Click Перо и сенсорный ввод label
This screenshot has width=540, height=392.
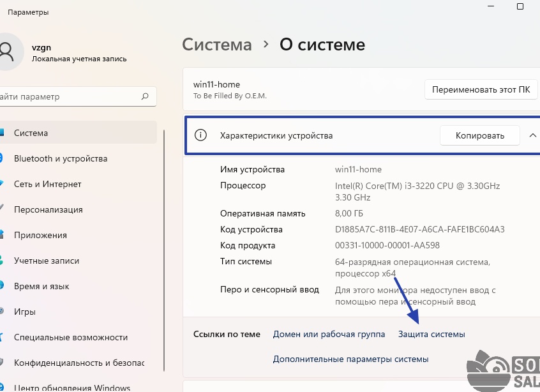point(269,290)
